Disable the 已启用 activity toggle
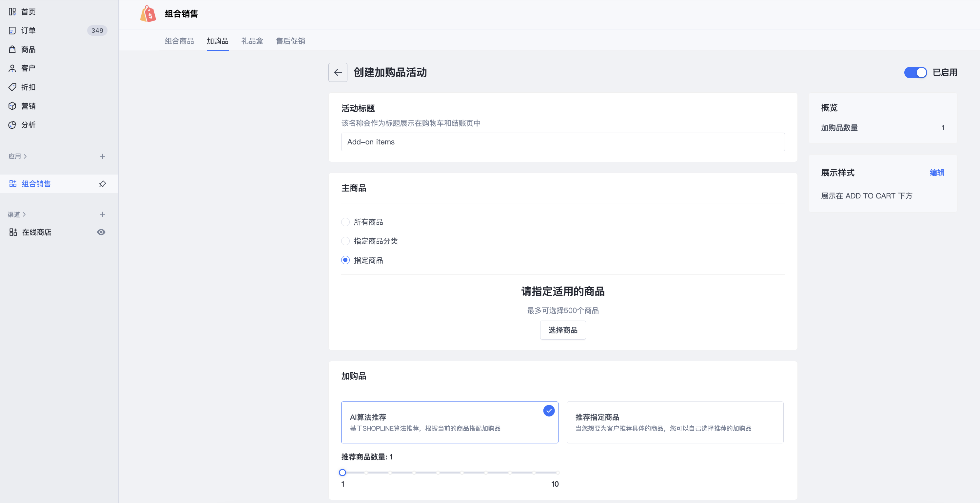The width and height of the screenshot is (980, 503). pyautogui.click(x=916, y=72)
